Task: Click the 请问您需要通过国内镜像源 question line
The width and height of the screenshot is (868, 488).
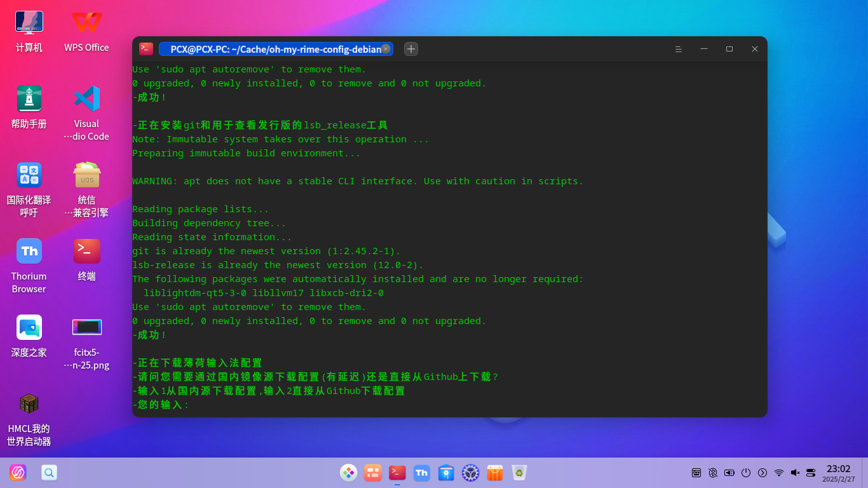Action: click(316, 377)
